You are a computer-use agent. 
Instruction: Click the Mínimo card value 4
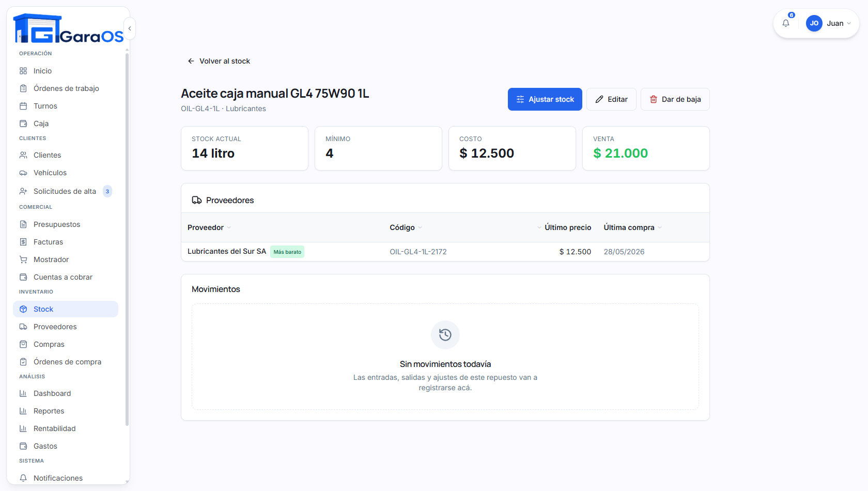pos(330,153)
